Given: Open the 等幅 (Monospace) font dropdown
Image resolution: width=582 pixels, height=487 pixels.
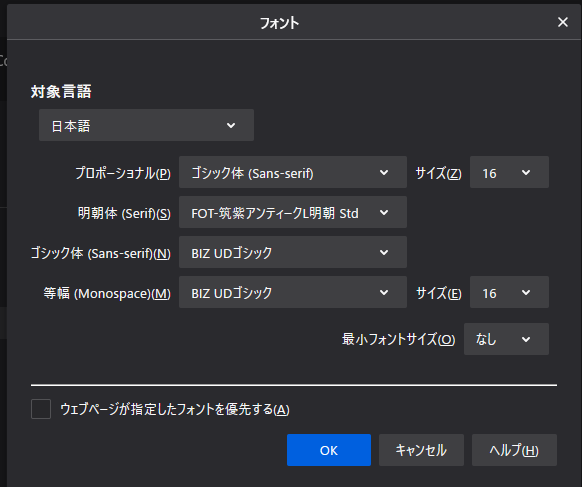Looking at the screenshot, I should point(293,292).
